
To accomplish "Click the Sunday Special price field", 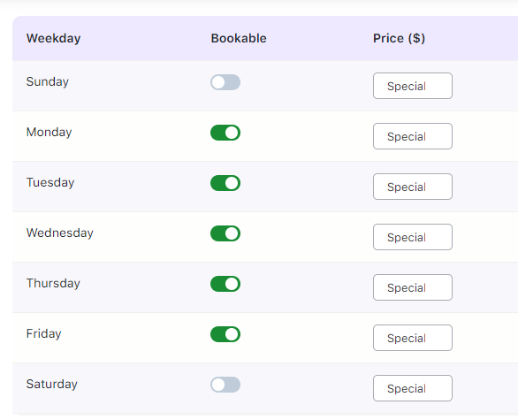I will (413, 86).
